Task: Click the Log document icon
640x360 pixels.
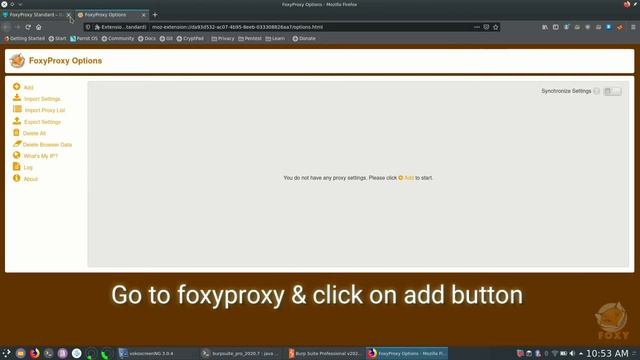Action: point(16,167)
